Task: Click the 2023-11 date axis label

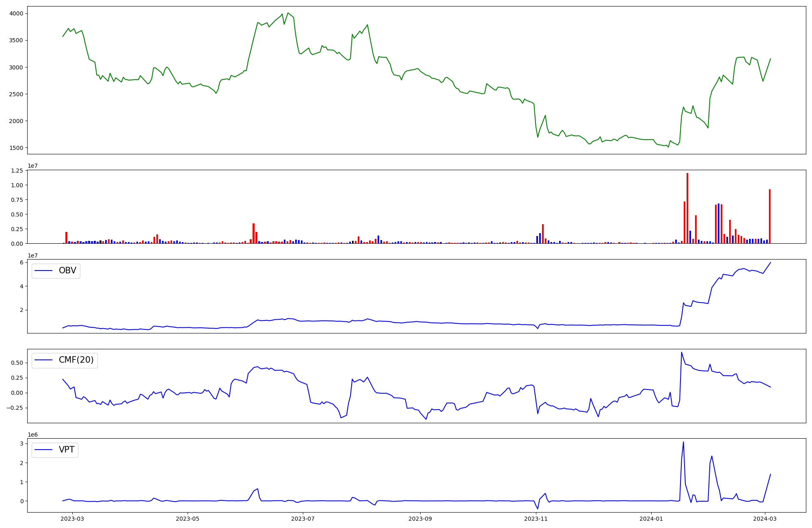Action: tap(536, 518)
